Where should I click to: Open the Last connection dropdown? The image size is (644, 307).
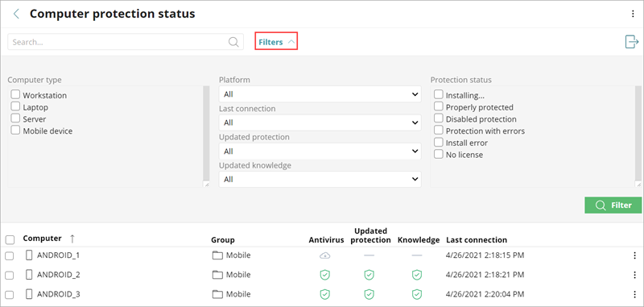tap(320, 122)
